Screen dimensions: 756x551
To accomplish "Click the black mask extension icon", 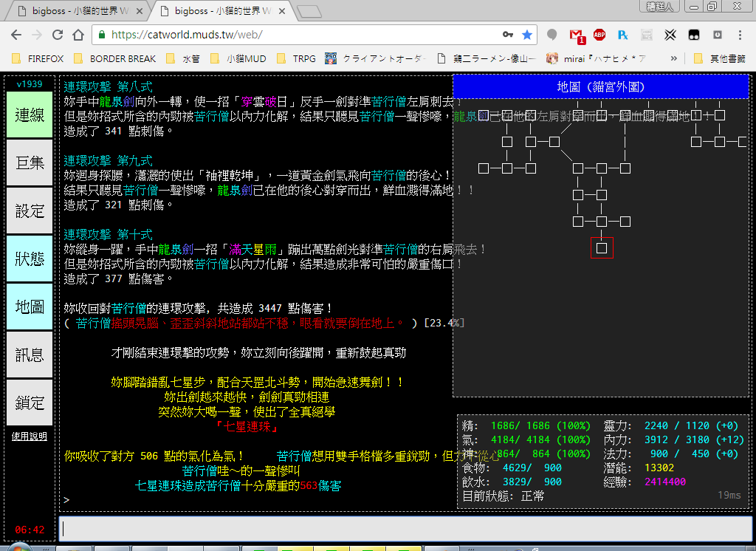I will pos(694,35).
